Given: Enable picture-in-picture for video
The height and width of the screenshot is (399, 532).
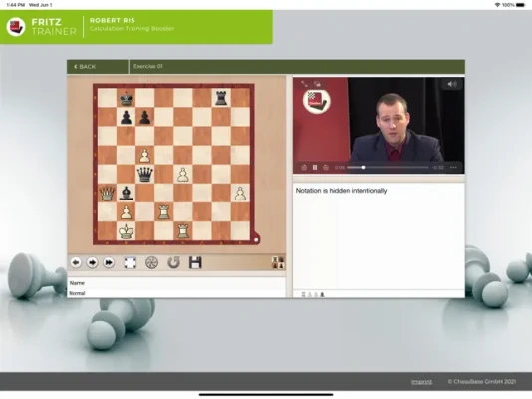Looking at the screenshot, I should [x=317, y=84].
